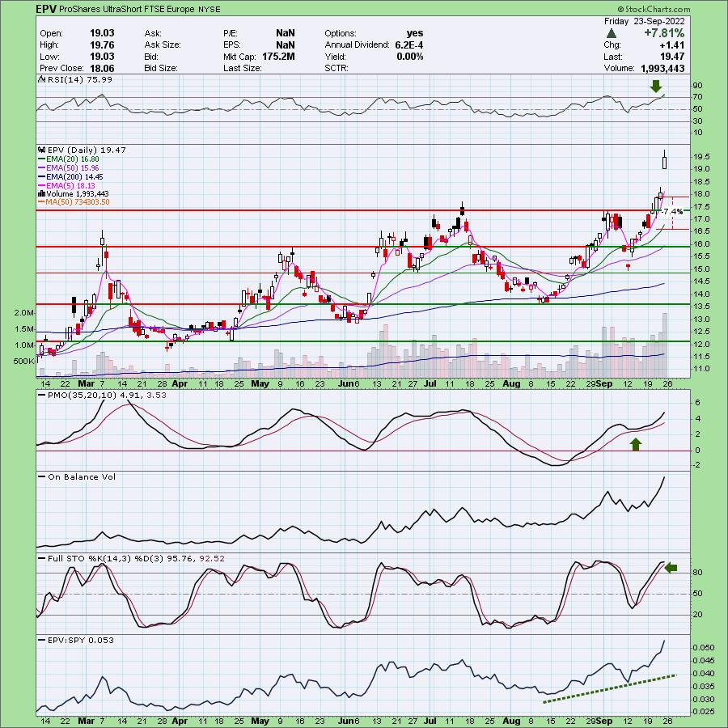Click the High value 19.76
This screenshot has width=728, height=728.
[102, 45]
